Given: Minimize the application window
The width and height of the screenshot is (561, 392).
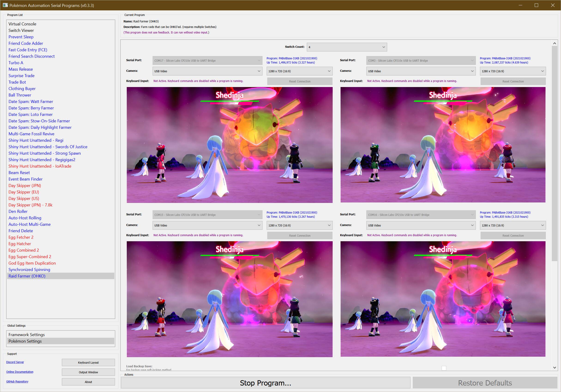Looking at the screenshot, I should click(520, 5).
